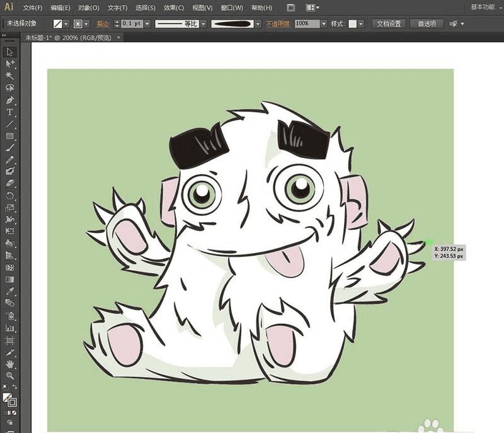504x433 pixels.
Task: Click the 描边 stroke panel link
Action: click(x=103, y=24)
